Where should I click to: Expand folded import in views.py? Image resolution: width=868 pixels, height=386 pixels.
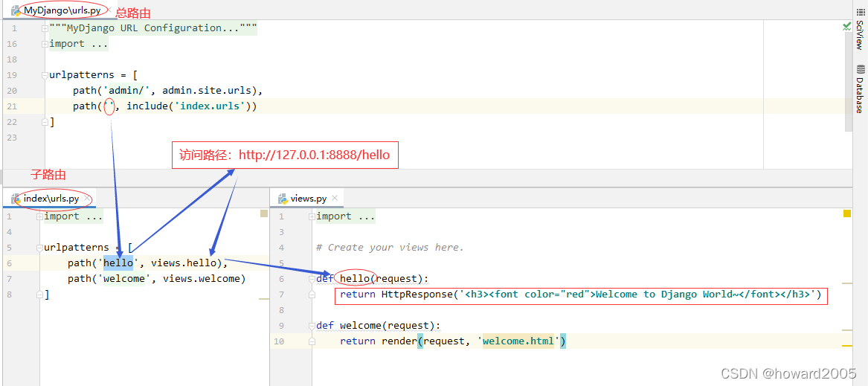point(312,216)
